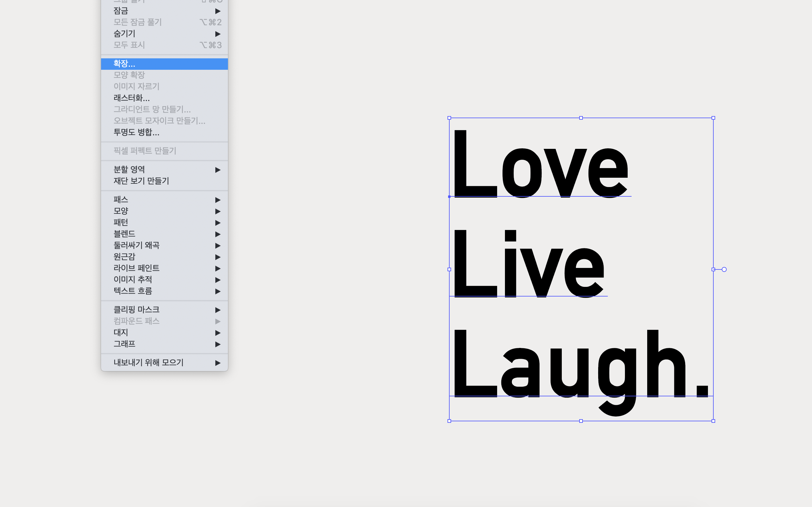Click the text box overflow circle handle
Viewport: 812px width, 507px height.
(x=724, y=269)
